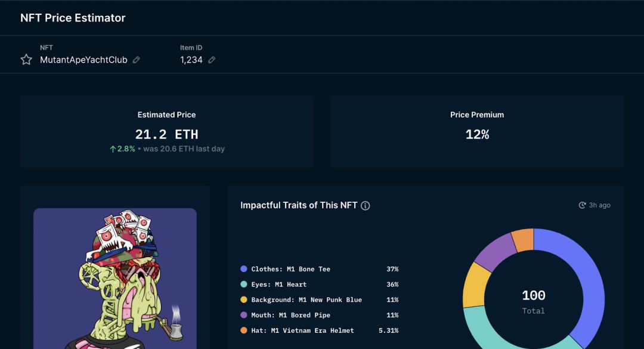644x349 pixels.
Task: Click the teal Eyes legend dot
Action: pos(243,284)
